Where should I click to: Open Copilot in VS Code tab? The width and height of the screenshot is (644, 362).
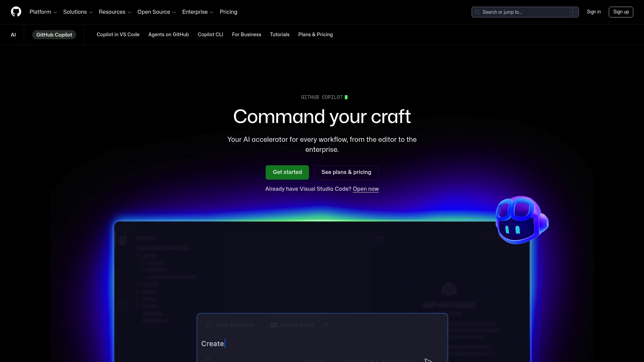point(118,35)
